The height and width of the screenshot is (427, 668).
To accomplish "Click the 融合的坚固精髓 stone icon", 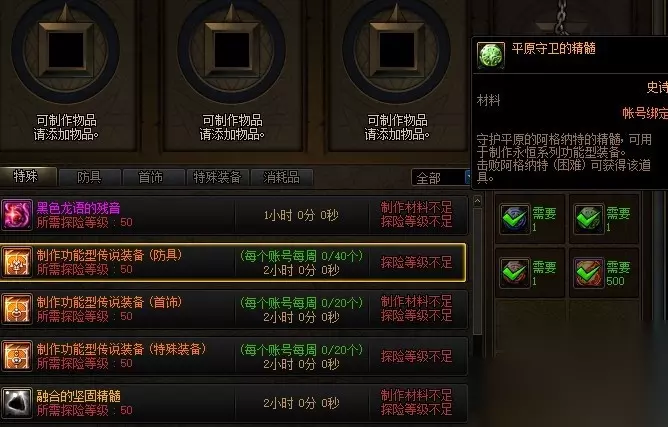I will (x=17, y=403).
